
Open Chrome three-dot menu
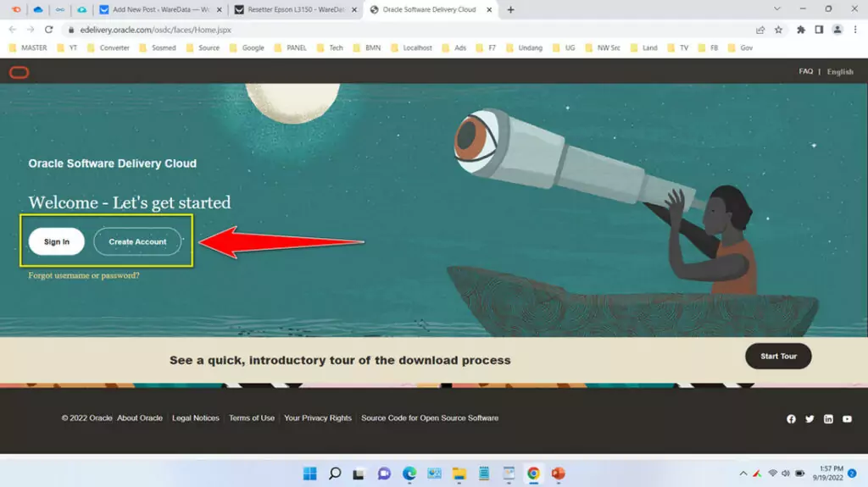click(855, 30)
